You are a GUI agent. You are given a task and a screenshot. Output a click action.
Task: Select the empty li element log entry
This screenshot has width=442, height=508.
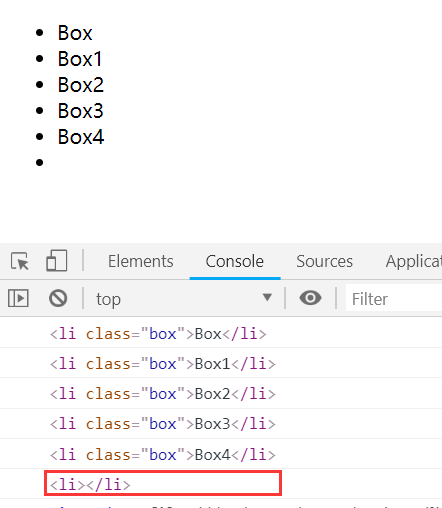(x=90, y=484)
